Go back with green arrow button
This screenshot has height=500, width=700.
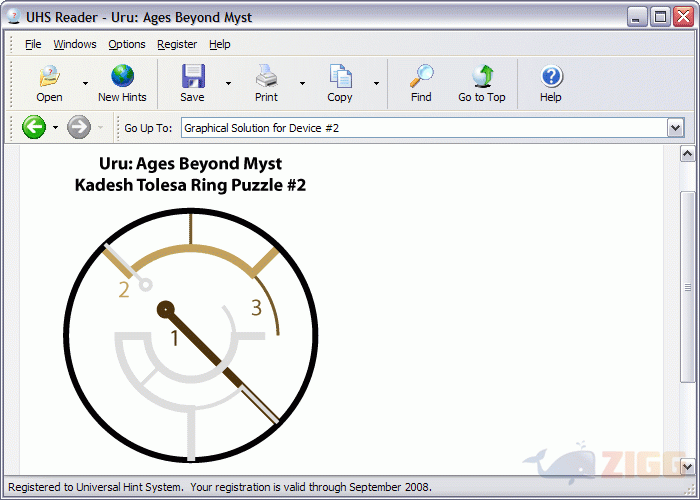[34, 127]
